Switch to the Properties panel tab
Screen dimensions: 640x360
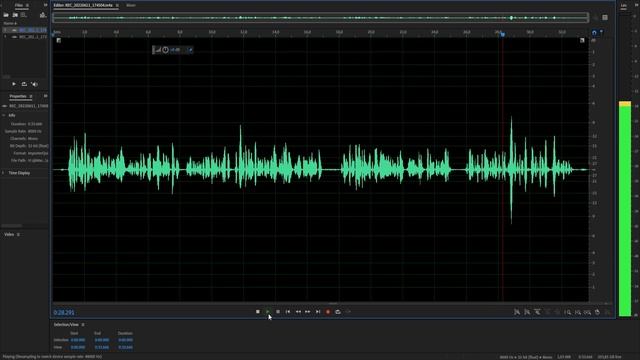(x=18, y=96)
